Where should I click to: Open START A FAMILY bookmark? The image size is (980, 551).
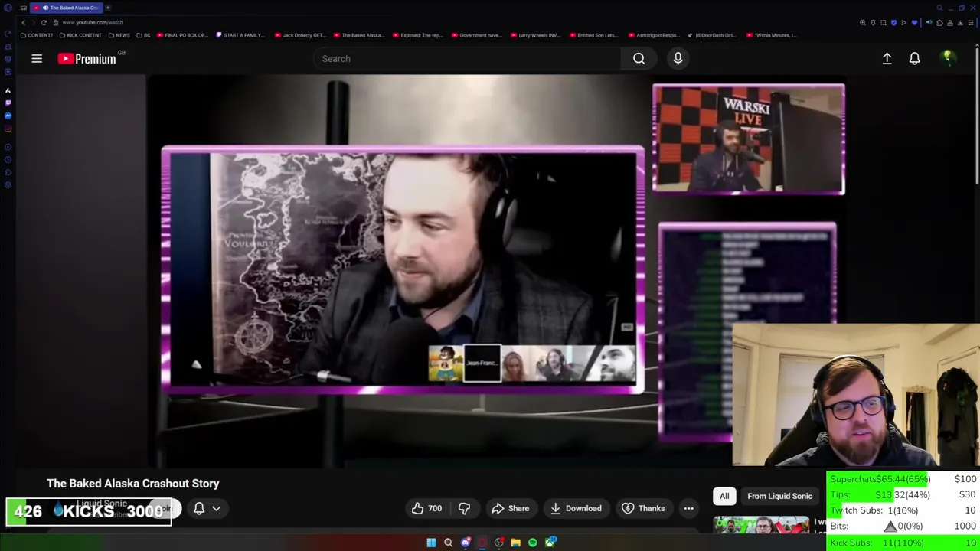[240, 35]
